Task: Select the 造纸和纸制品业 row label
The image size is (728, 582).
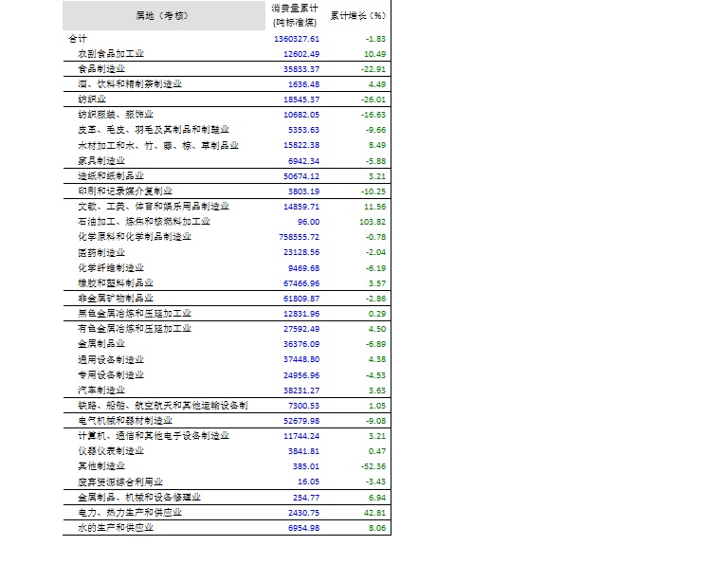Action: coord(111,176)
